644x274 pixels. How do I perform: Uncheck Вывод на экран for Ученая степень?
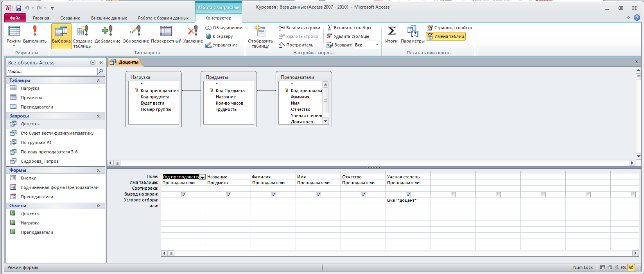408,194
